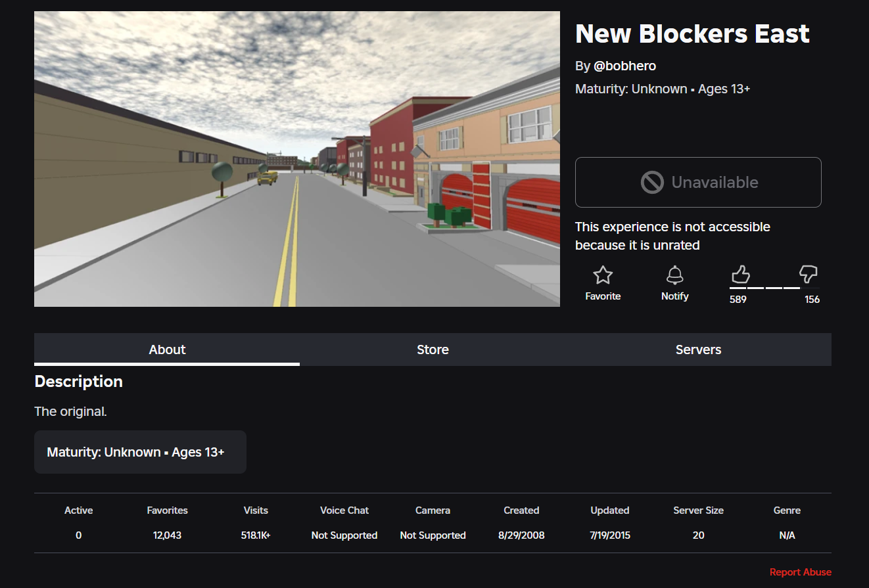Click the Camera column header

433,510
